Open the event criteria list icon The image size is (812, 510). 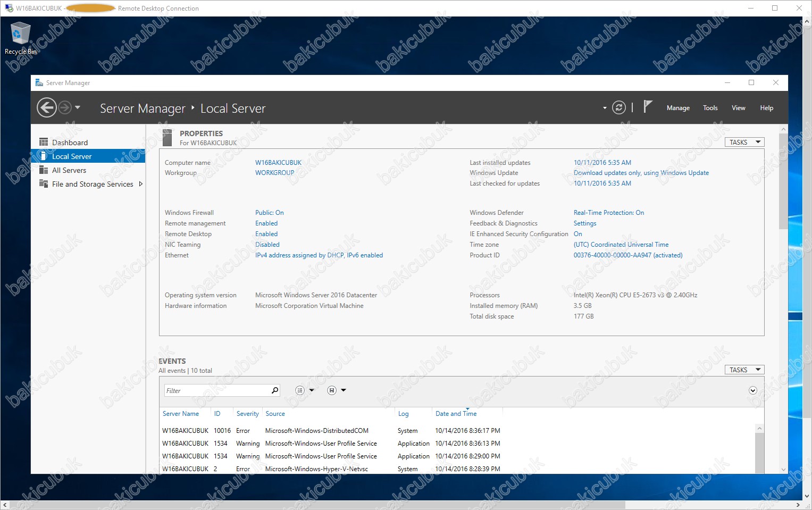tap(300, 390)
